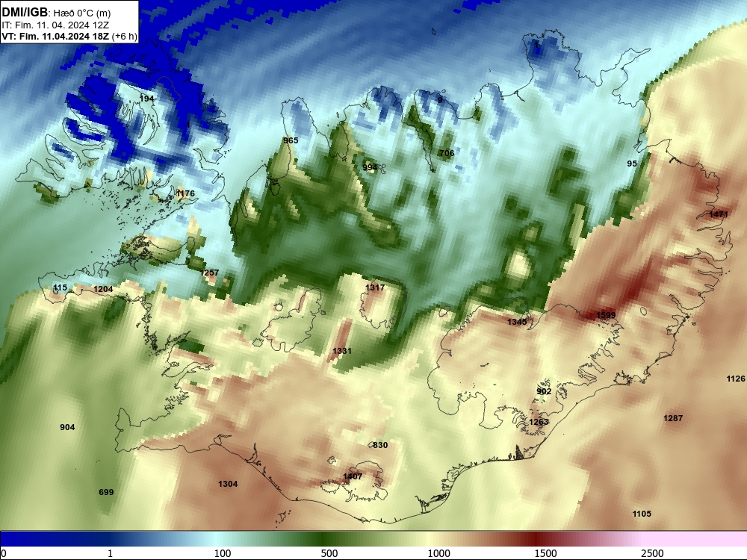Click the 1263 value on the map

click(x=539, y=422)
